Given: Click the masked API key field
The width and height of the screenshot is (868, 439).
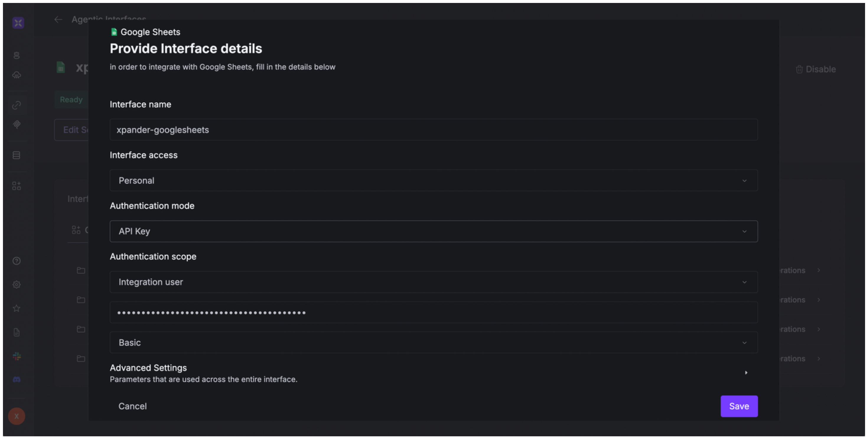Looking at the screenshot, I should coord(433,313).
